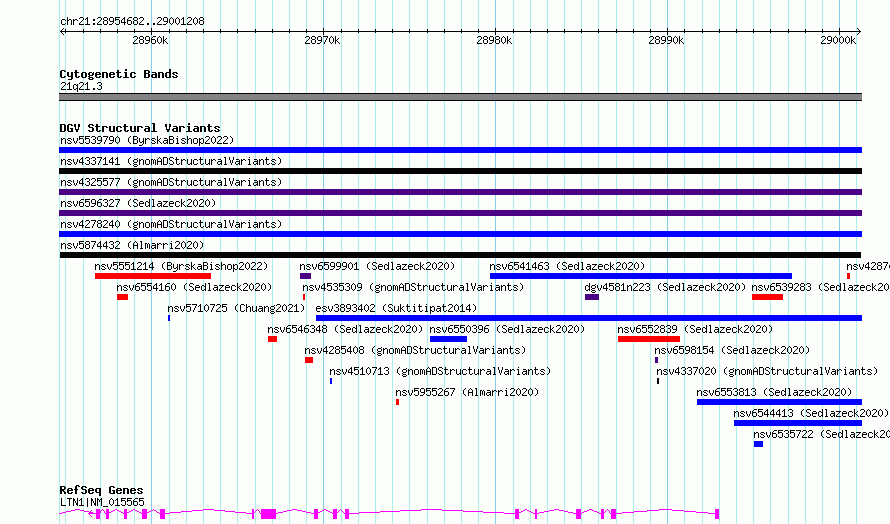The image size is (890, 524).
Task: Click the nsv6596327 (Sedlazeck2020) label
Action: pyautogui.click(x=138, y=203)
